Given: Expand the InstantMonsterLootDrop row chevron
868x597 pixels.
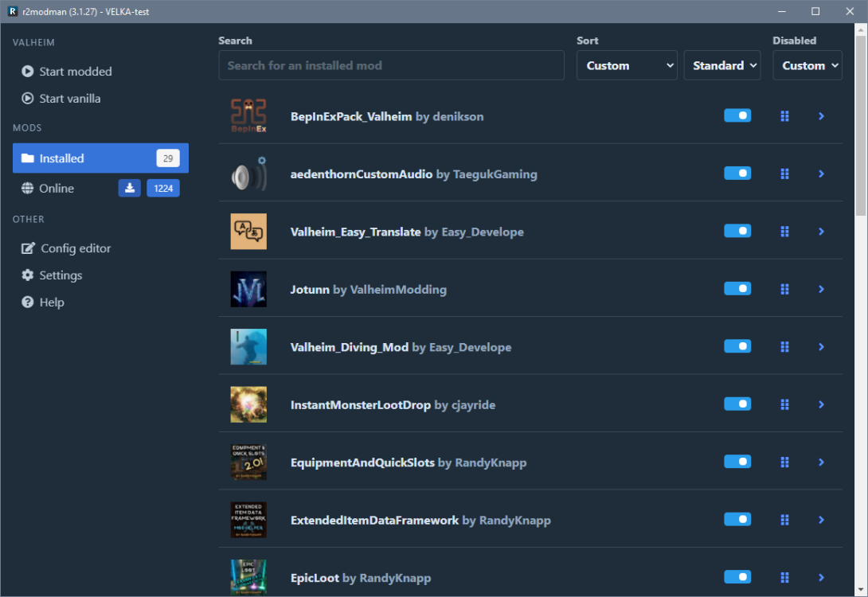Looking at the screenshot, I should tap(822, 404).
